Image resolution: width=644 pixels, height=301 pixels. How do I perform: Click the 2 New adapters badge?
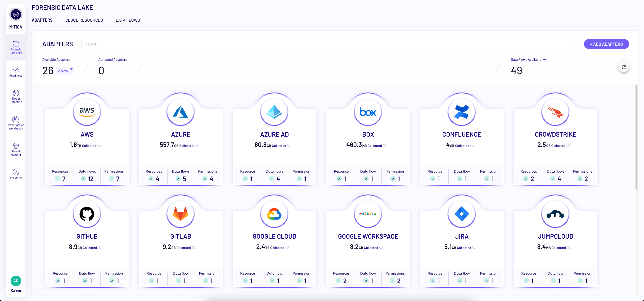click(x=64, y=71)
